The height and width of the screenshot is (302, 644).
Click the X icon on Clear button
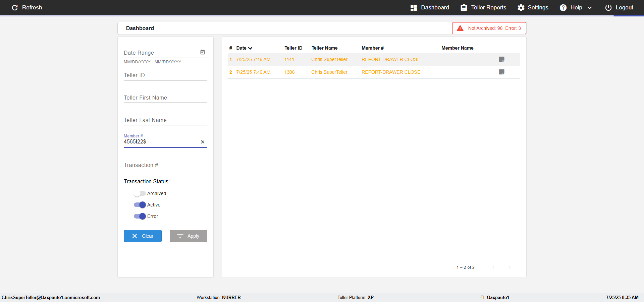[x=135, y=236]
